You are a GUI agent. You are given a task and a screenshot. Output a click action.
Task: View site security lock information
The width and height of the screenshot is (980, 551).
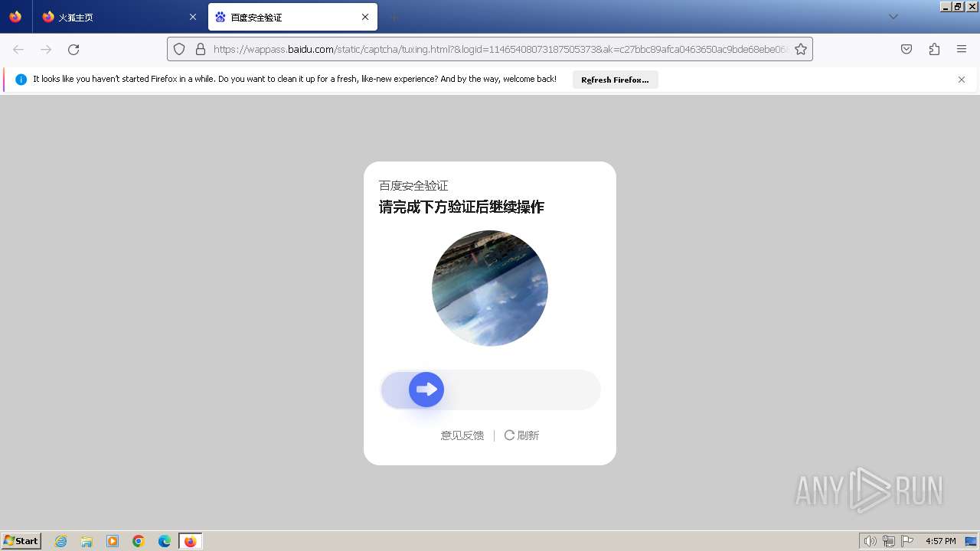tap(201, 49)
